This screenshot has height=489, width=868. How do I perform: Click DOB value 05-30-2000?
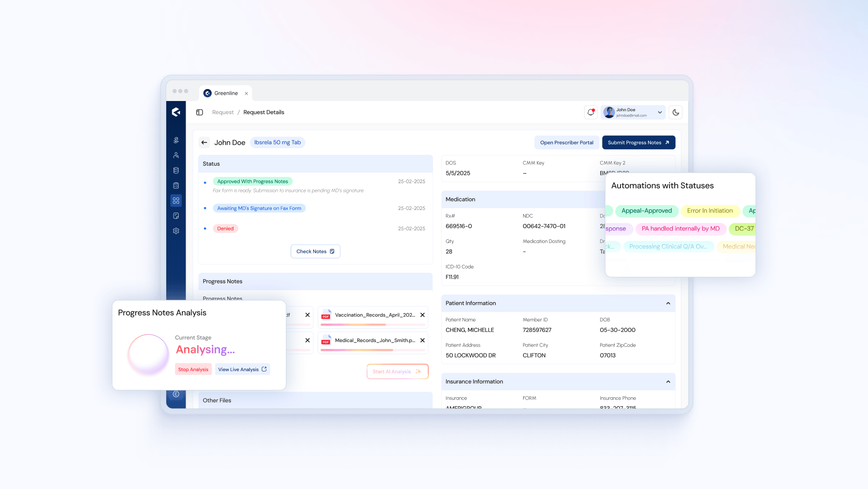617,330
